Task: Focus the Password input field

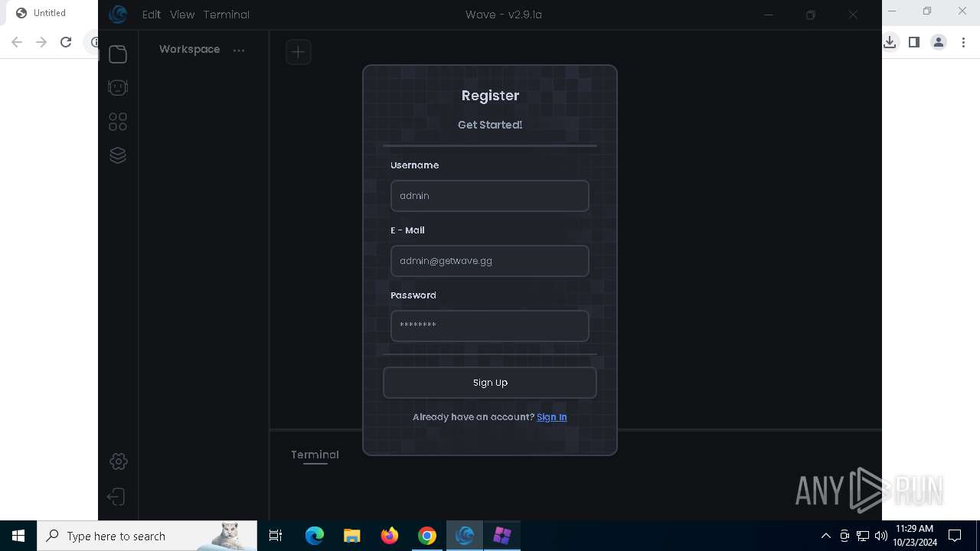Action: 490,326
